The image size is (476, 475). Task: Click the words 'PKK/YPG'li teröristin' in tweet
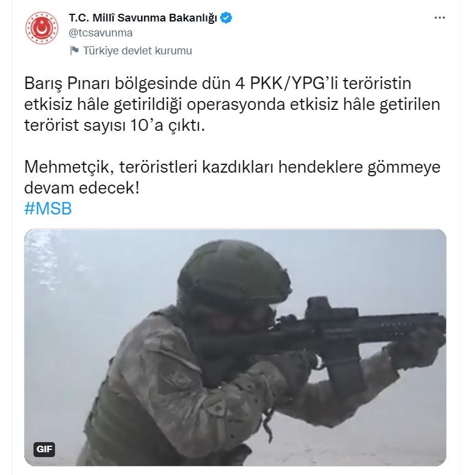tap(331, 83)
